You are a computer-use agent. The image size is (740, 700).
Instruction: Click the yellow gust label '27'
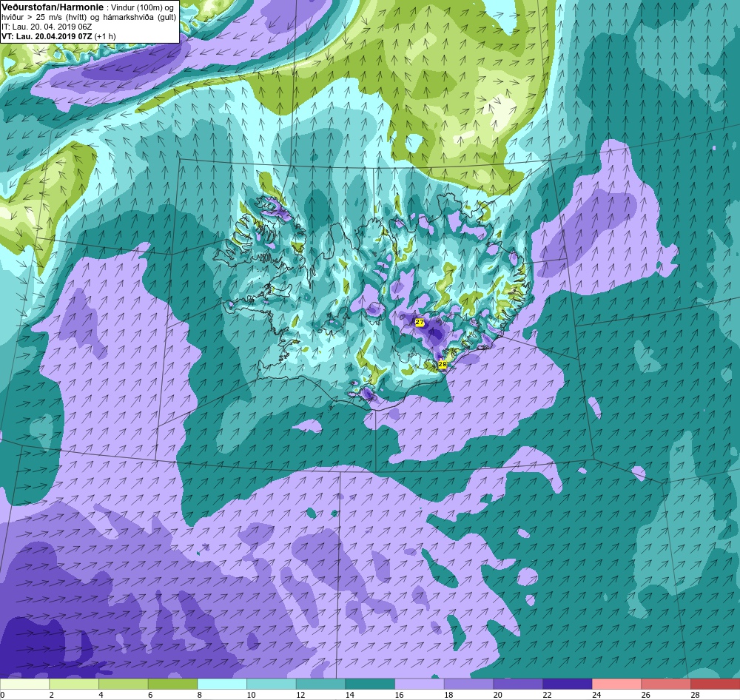click(x=420, y=322)
